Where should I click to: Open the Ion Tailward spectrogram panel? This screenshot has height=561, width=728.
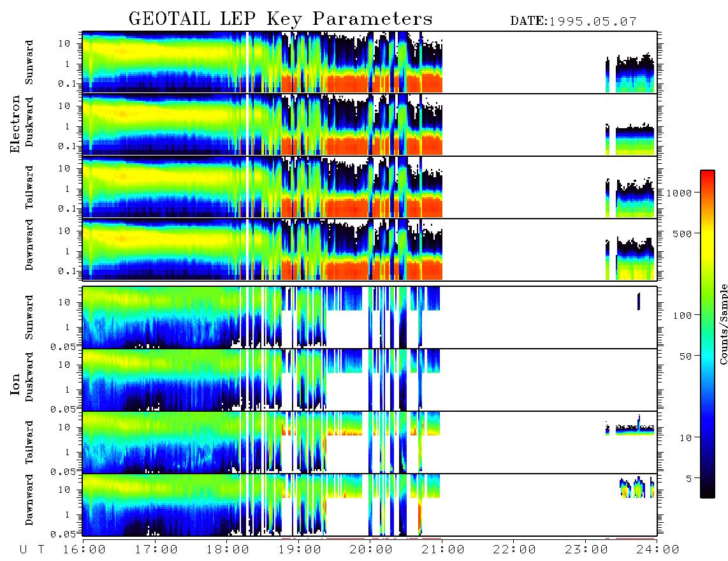pyautogui.click(x=370, y=442)
